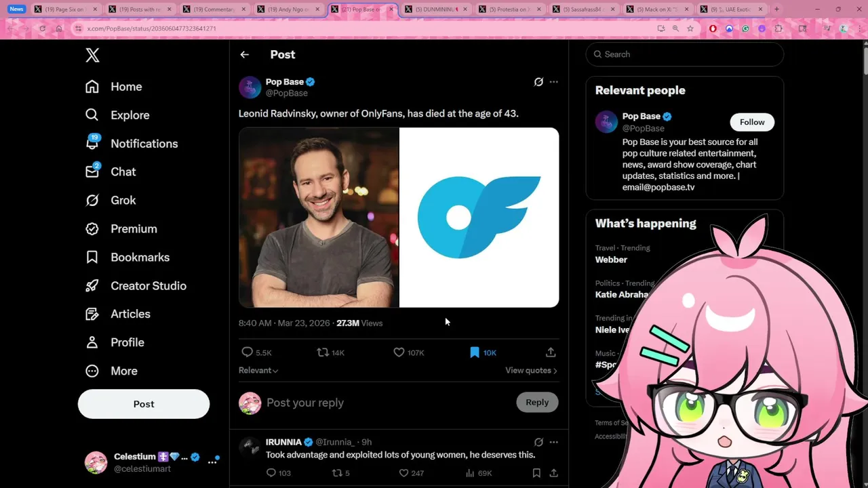Open Pop Base avatar on the post

click(x=250, y=87)
